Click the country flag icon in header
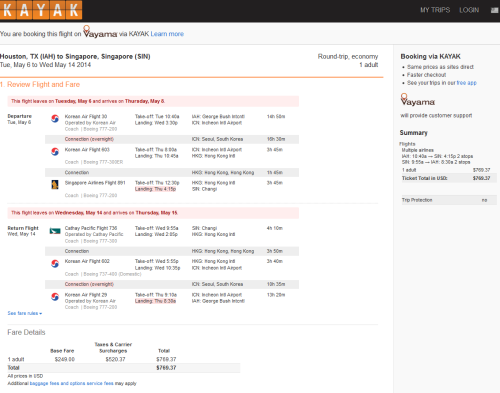This screenshot has width=500, height=393. point(495,10)
